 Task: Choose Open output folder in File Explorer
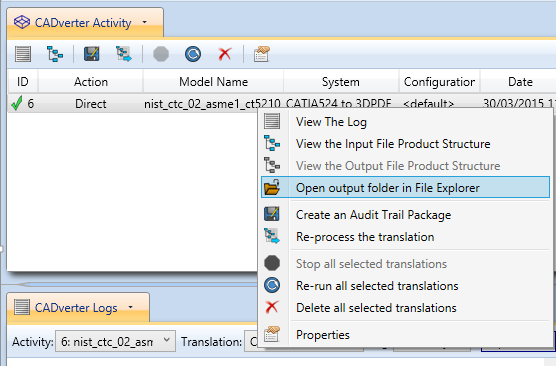(405, 187)
